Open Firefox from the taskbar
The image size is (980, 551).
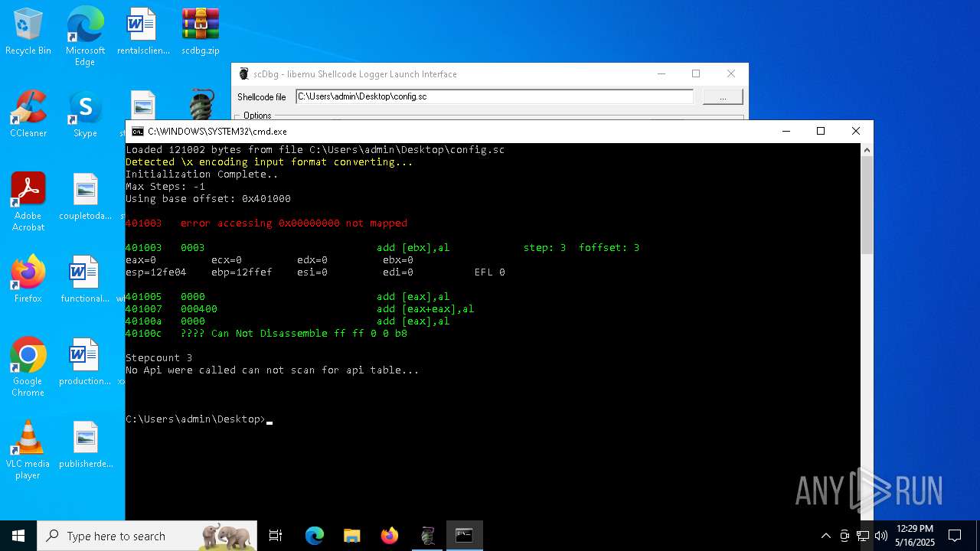(x=389, y=536)
